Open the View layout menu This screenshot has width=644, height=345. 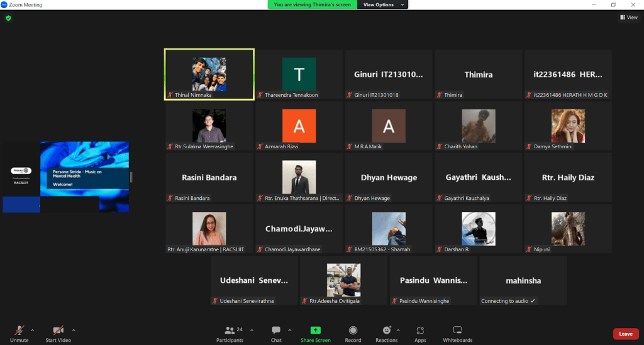pyautogui.click(x=628, y=18)
